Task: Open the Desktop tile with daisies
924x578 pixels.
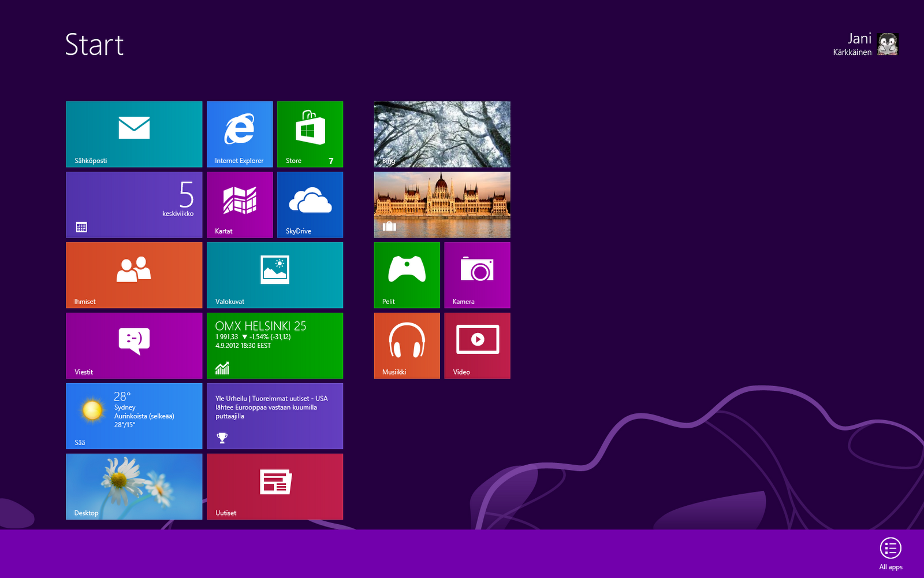Action: tap(134, 487)
